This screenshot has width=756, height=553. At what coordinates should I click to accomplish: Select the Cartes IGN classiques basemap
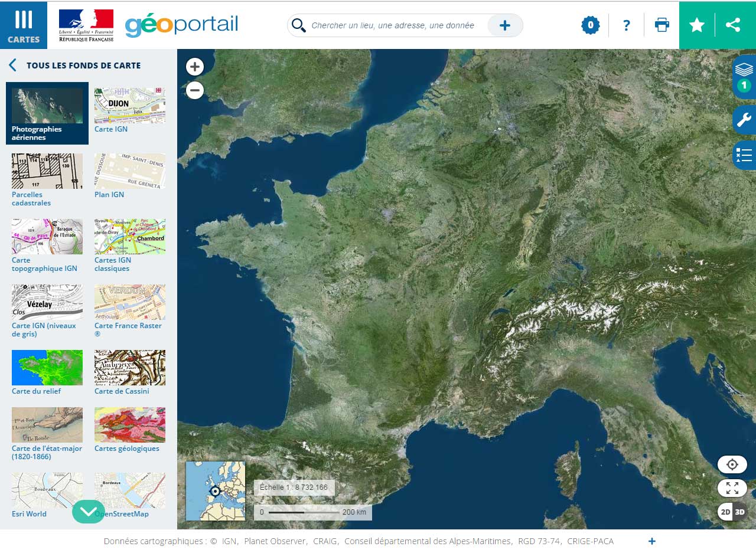coord(130,246)
